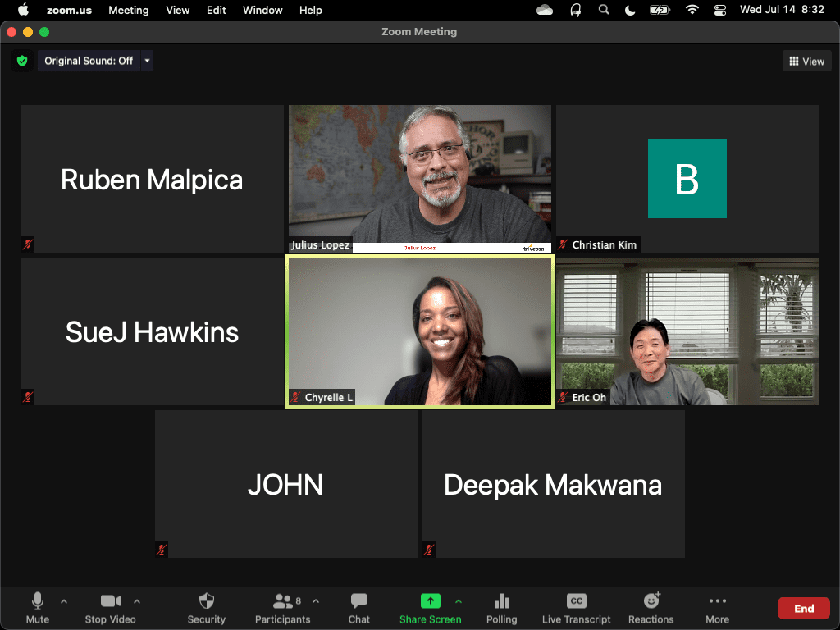This screenshot has width=840, height=630.
Task: Open the Meeting menu in menu bar
Action: (x=129, y=10)
